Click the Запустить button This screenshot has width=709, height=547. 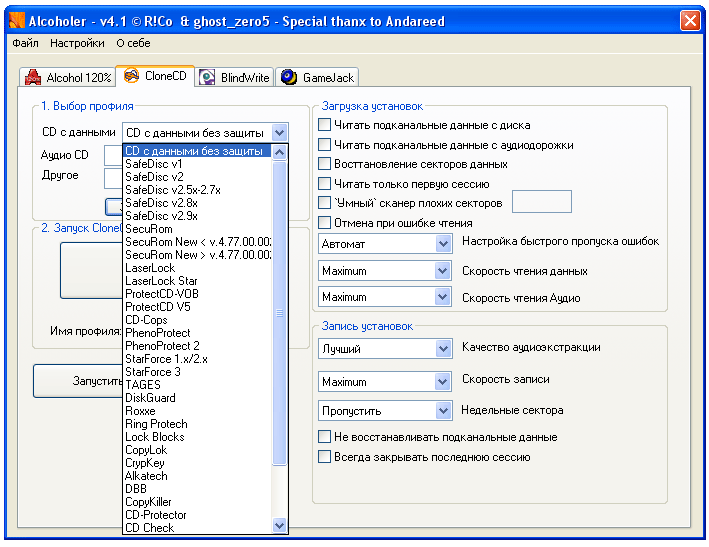[78, 381]
